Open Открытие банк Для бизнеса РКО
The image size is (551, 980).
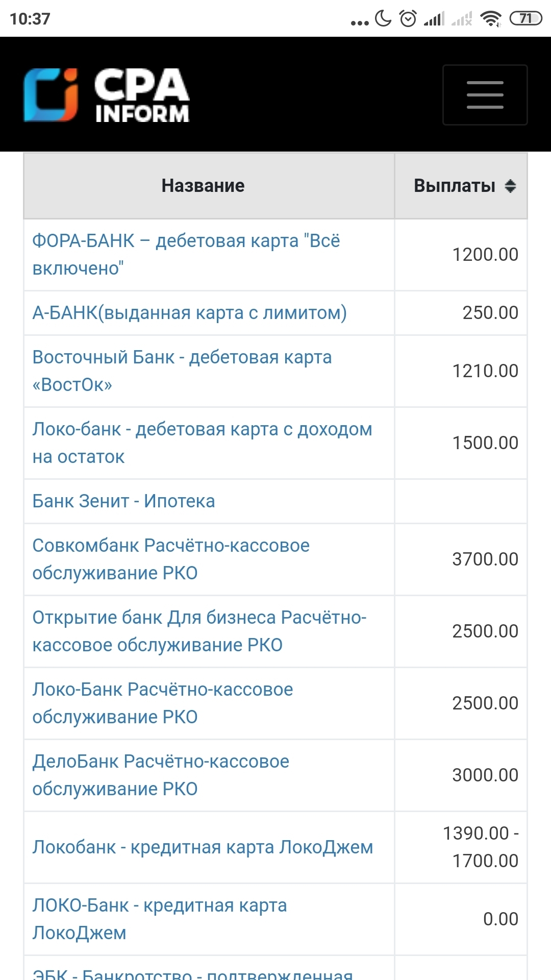coord(199,631)
